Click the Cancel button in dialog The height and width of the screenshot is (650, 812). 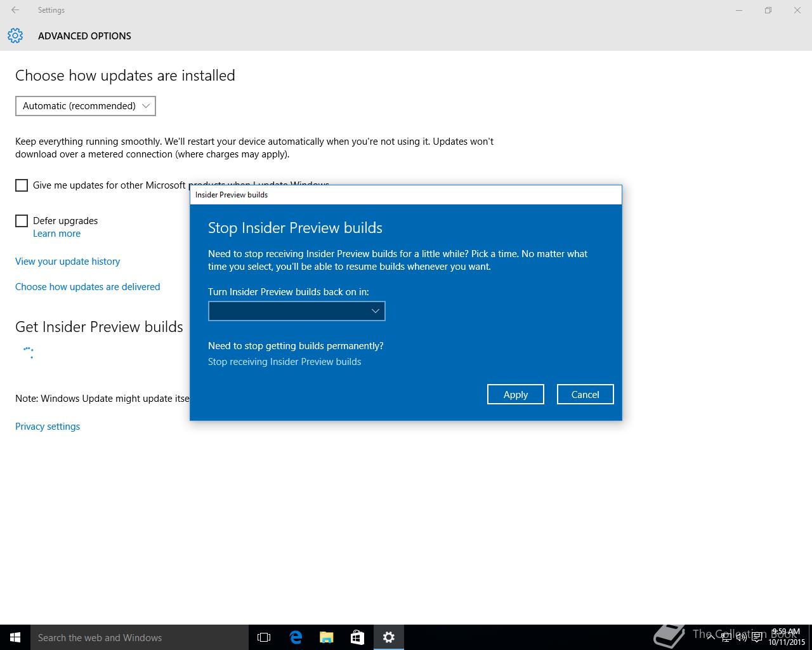coord(585,394)
